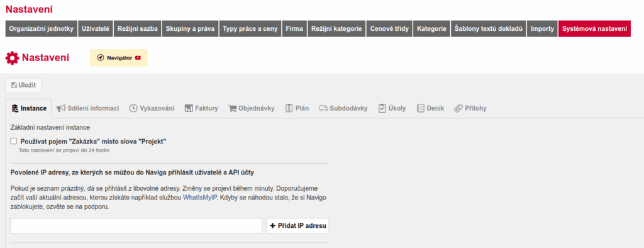Click the truck icon for Subdodávky
Screen dimensions: 644x248
324,108
